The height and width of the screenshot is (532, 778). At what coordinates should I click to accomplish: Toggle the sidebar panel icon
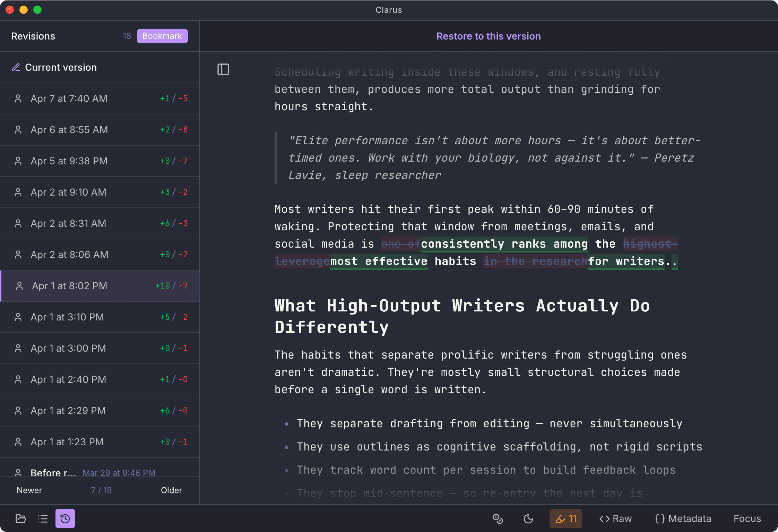coord(223,69)
